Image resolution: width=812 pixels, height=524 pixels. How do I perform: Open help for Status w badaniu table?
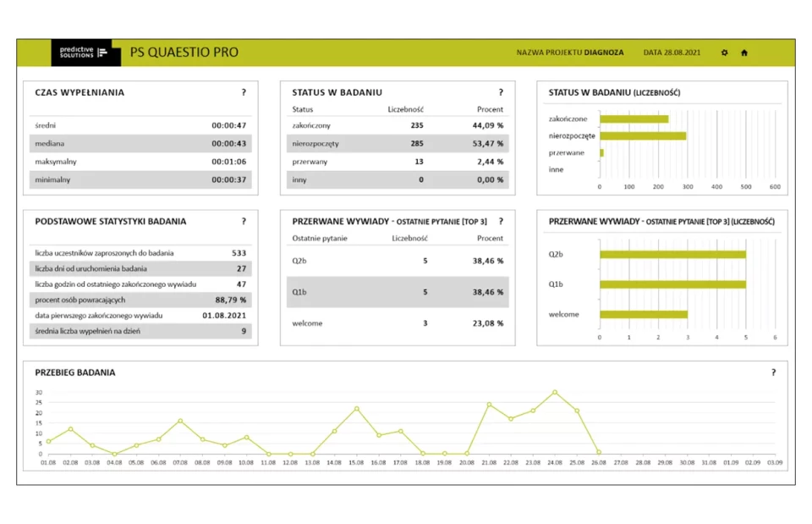pos(501,92)
